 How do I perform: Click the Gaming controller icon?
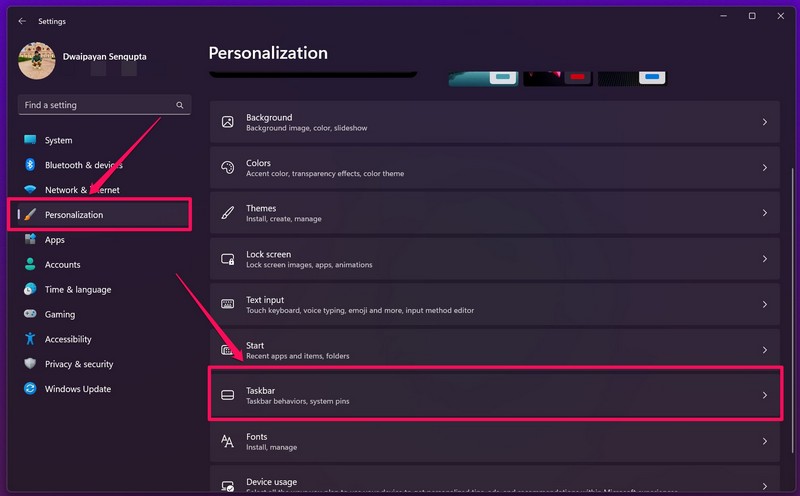30,314
